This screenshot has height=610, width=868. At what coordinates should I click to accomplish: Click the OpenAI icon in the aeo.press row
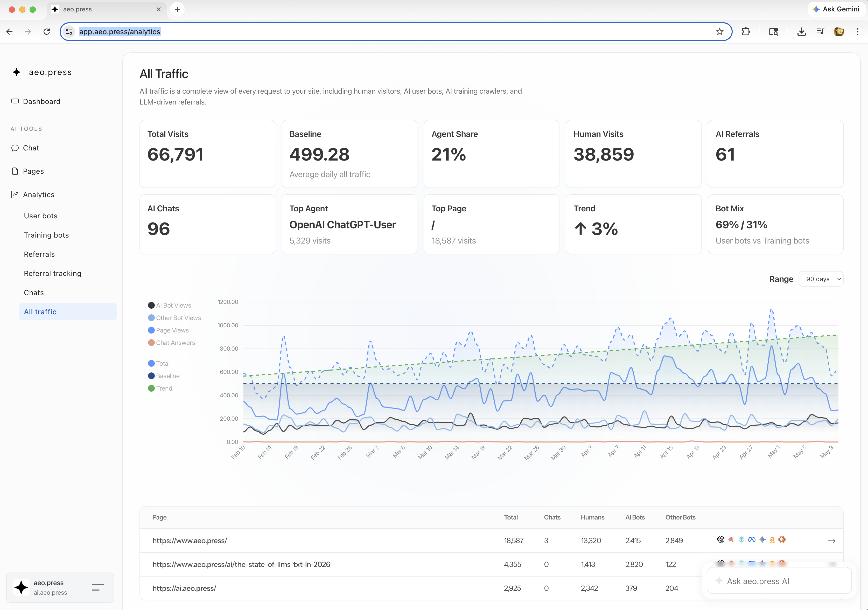pyautogui.click(x=720, y=540)
